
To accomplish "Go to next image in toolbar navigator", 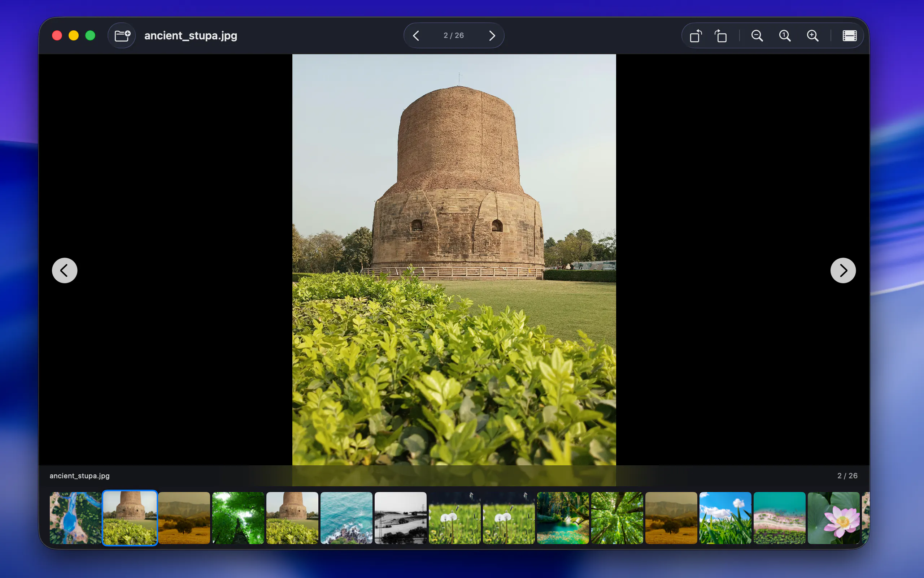I will [492, 35].
